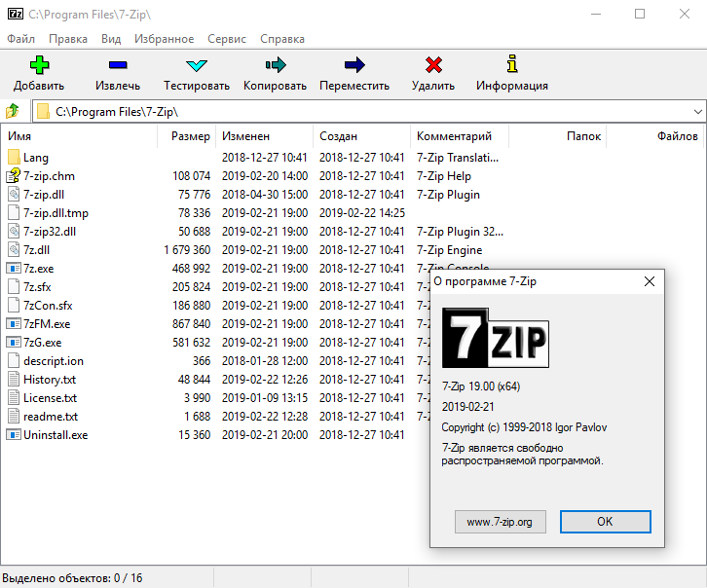
Task: Click status bar Выделено объектов text
Action: coord(73,578)
